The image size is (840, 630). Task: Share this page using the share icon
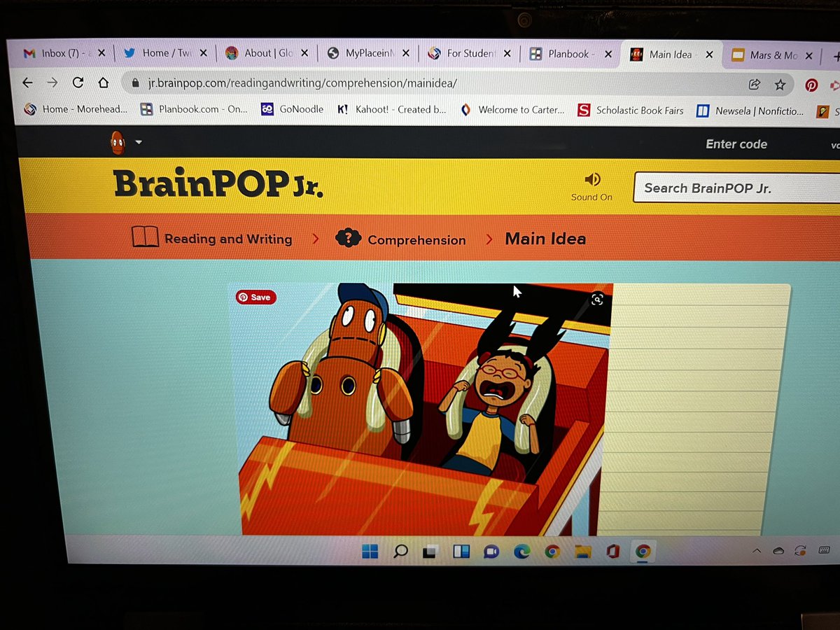point(755,85)
